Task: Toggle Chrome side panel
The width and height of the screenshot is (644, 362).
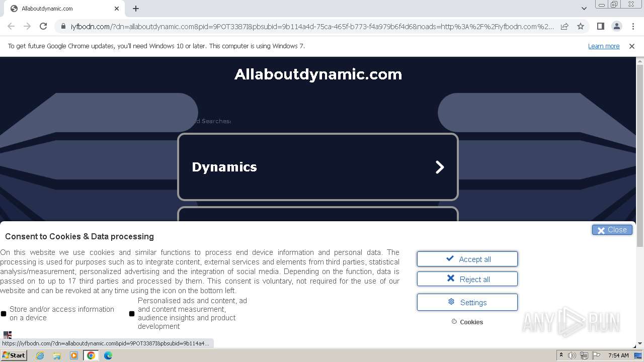Action: click(600, 26)
